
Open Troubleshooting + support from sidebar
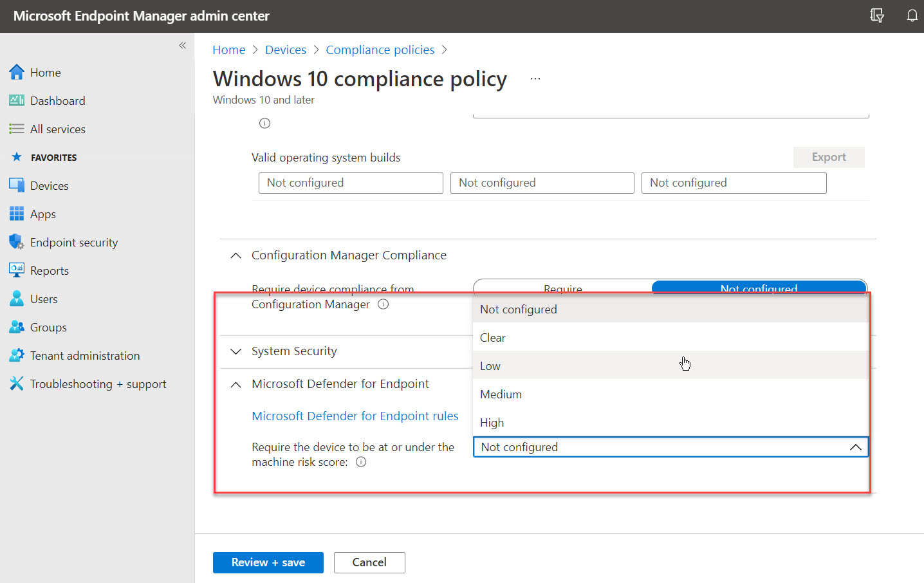tap(97, 384)
